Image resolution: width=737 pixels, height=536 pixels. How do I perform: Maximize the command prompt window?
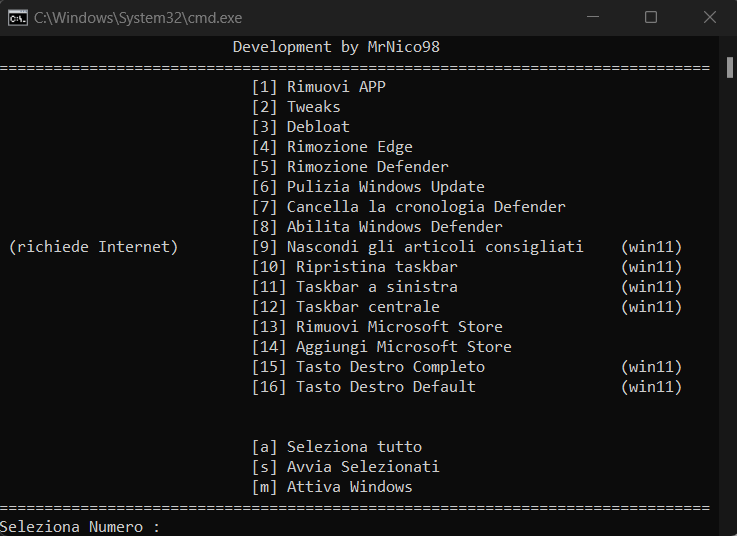point(651,18)
